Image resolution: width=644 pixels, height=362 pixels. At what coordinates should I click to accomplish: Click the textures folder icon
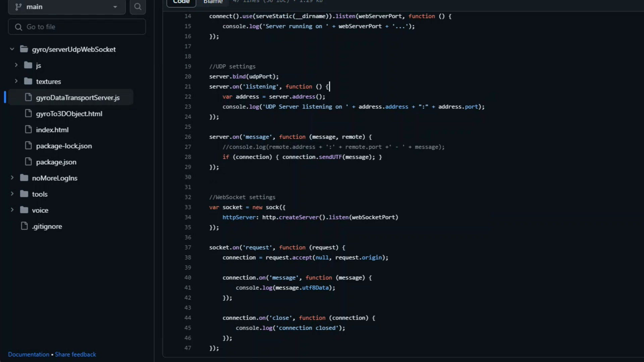(x=28, y=81)
